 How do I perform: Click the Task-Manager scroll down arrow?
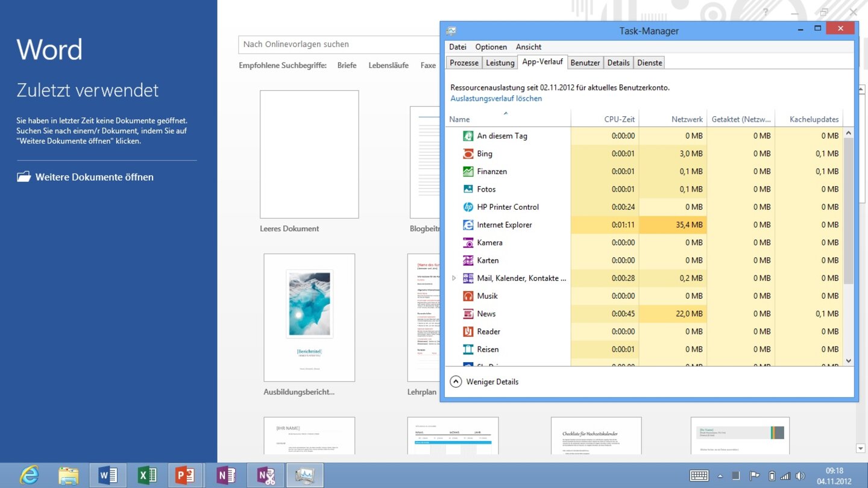pos(849,361)
